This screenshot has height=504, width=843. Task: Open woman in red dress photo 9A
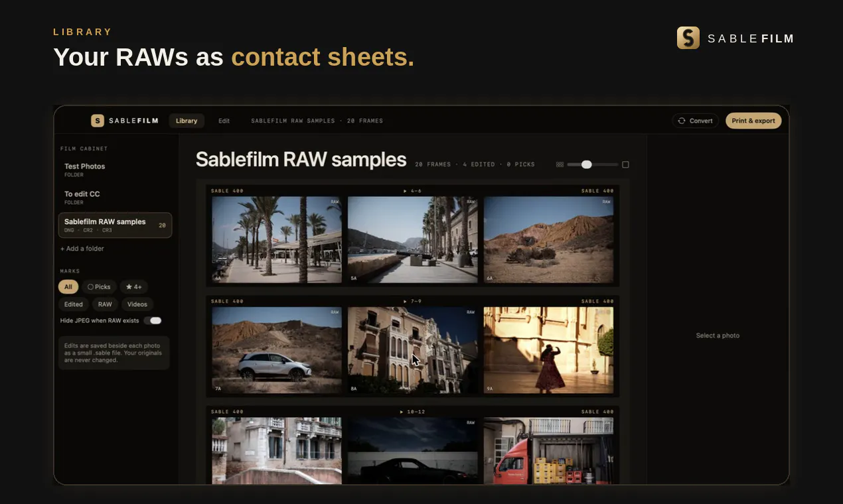[549, 350]
